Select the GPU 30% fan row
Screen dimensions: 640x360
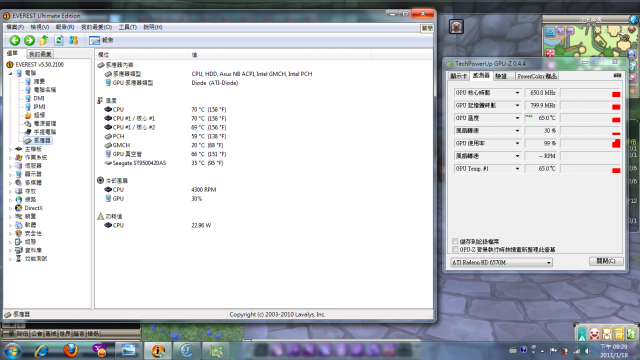[x=264, y=198]
